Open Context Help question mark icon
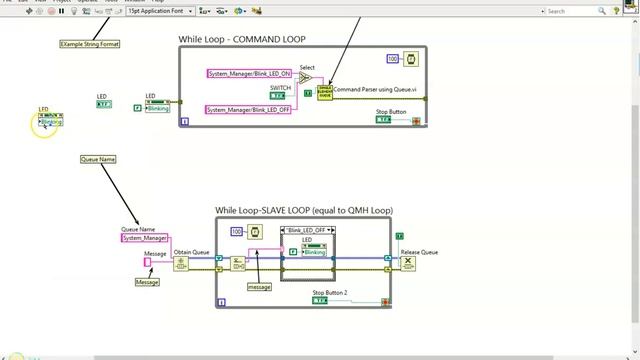Screen dimensions: 640x360 616,11
